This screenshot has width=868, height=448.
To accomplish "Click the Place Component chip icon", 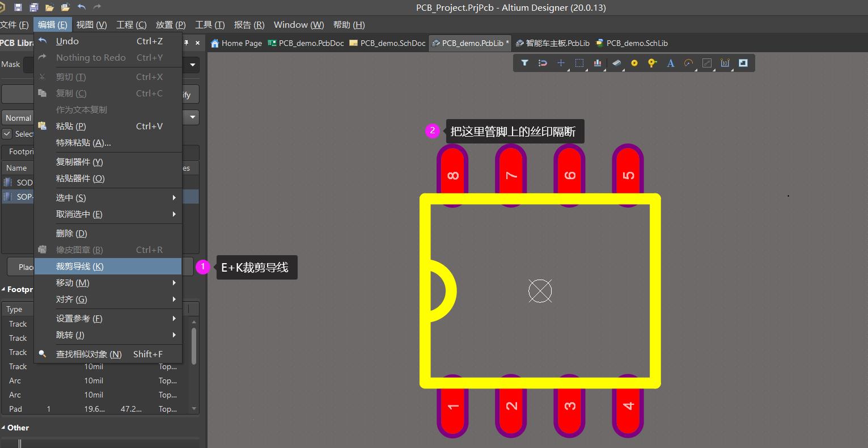I will [616, 63].
